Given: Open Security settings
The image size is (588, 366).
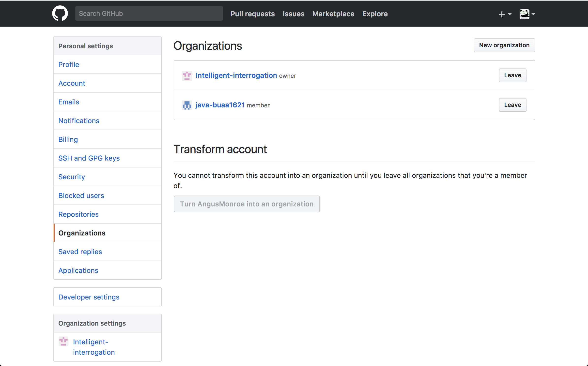Looking at the screenshot, I should [108, 177].
